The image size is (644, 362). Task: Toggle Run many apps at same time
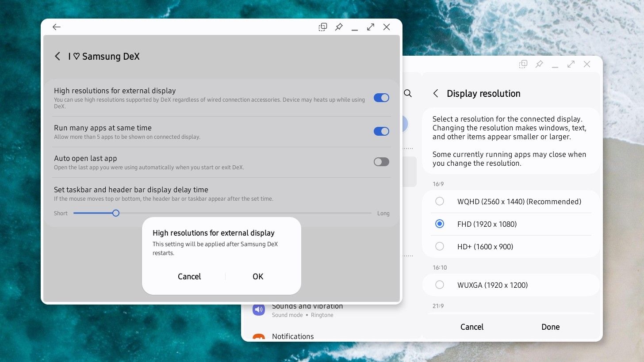pyautogui.click(x=381, y=131)
